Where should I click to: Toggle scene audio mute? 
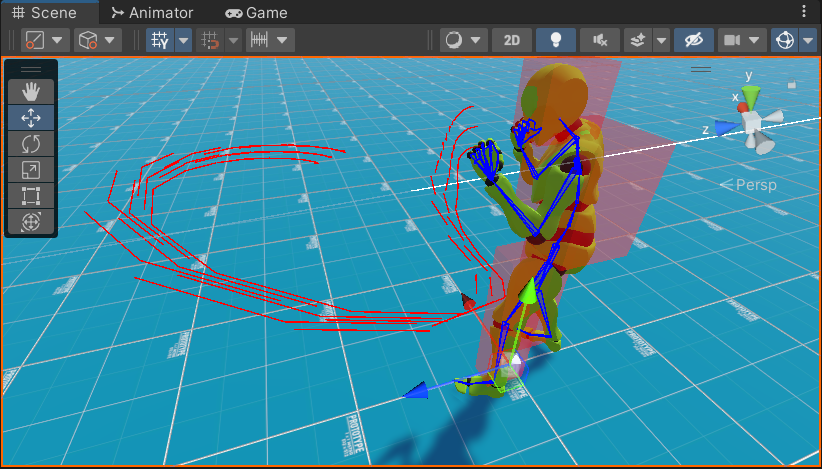tap(599, 40)
